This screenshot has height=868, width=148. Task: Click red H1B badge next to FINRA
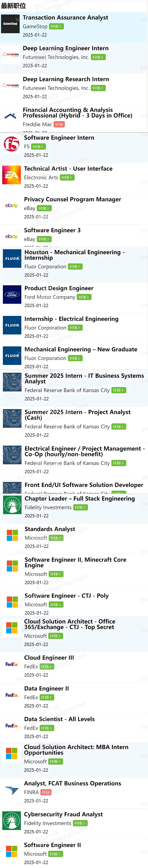pos(46,792)
